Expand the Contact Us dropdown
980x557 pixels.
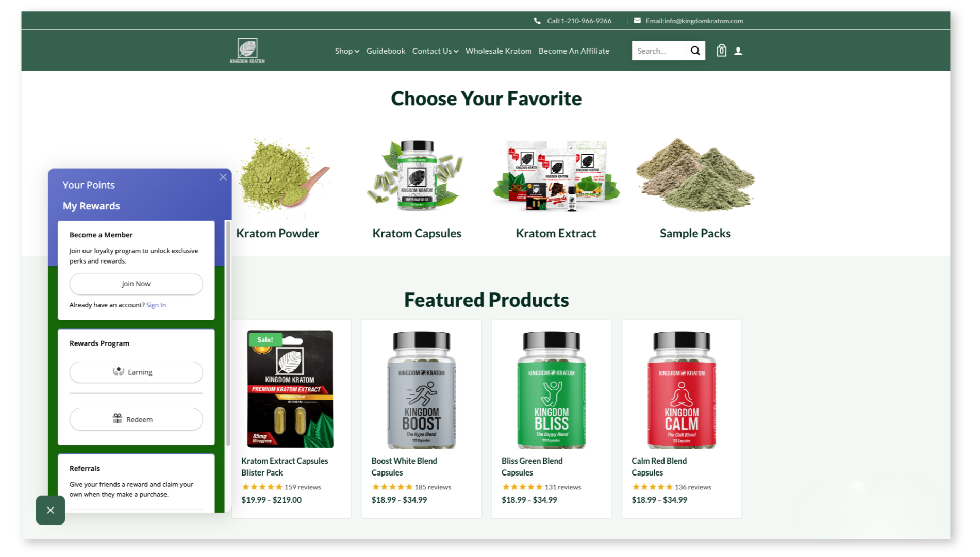(435, 51)
